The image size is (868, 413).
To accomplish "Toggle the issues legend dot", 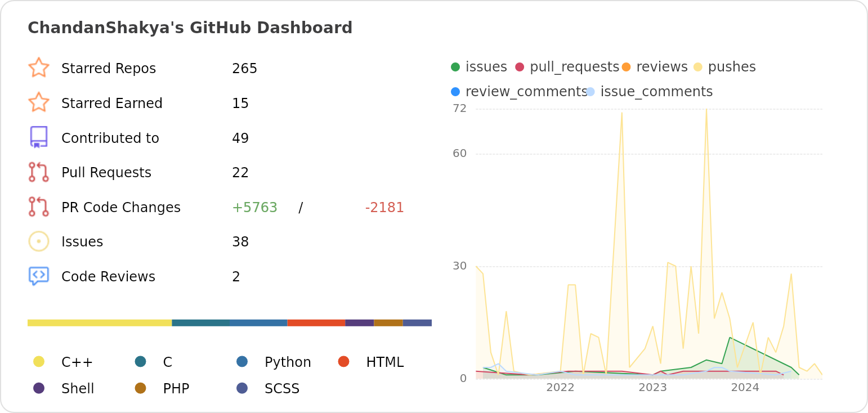I will click(x=455, y=67).
